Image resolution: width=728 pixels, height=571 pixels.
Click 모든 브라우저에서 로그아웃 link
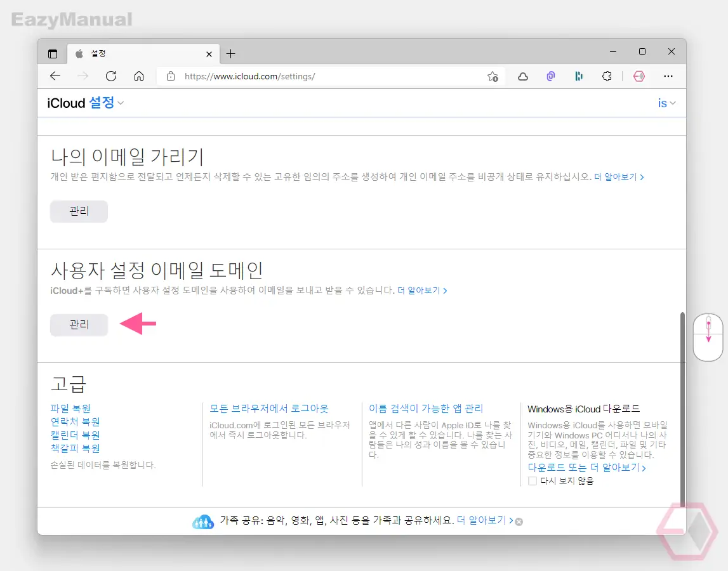coord(269,409)
